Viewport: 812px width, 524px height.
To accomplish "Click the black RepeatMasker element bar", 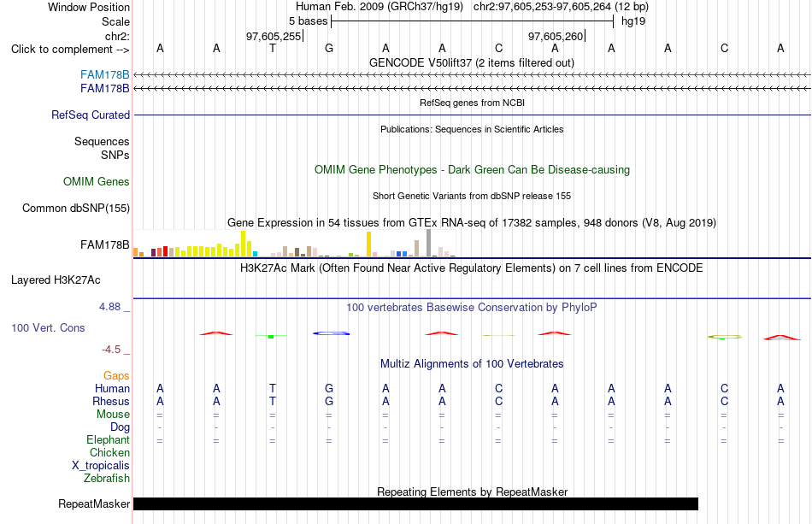I will (x=416, y=503).
